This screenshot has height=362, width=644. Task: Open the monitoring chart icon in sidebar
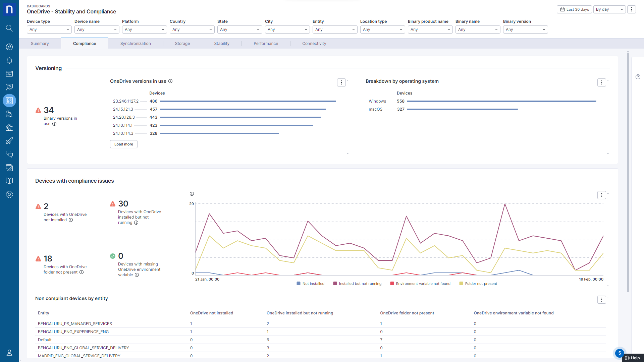pyautogui.click(x=9, y=74)
